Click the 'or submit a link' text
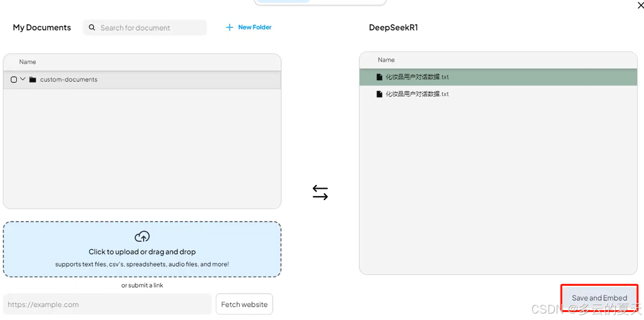This screenshot has height=320, width=644. [142, 285]
